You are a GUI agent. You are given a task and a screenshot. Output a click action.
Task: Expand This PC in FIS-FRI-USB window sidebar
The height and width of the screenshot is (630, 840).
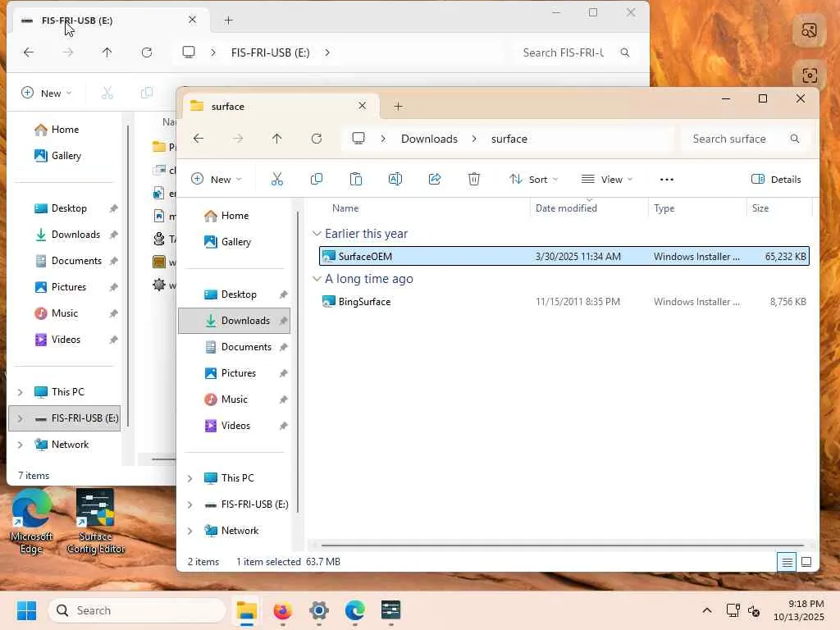point(20,392)
